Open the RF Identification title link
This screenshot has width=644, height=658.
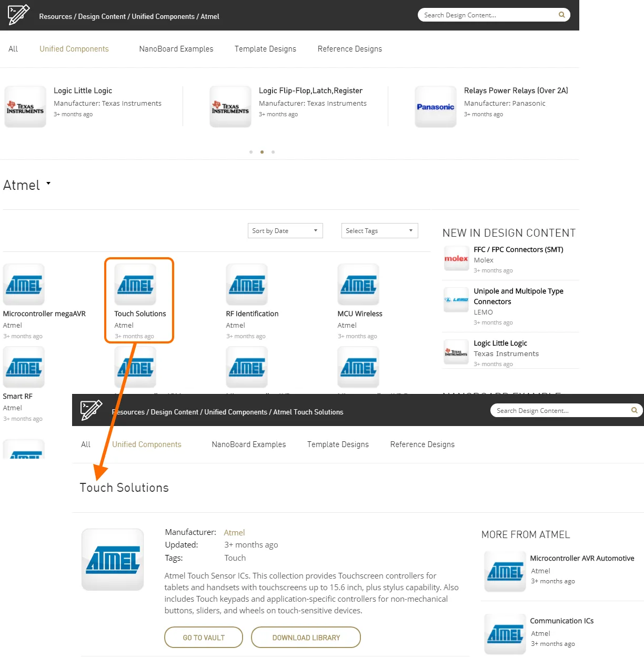click(252, 314)
